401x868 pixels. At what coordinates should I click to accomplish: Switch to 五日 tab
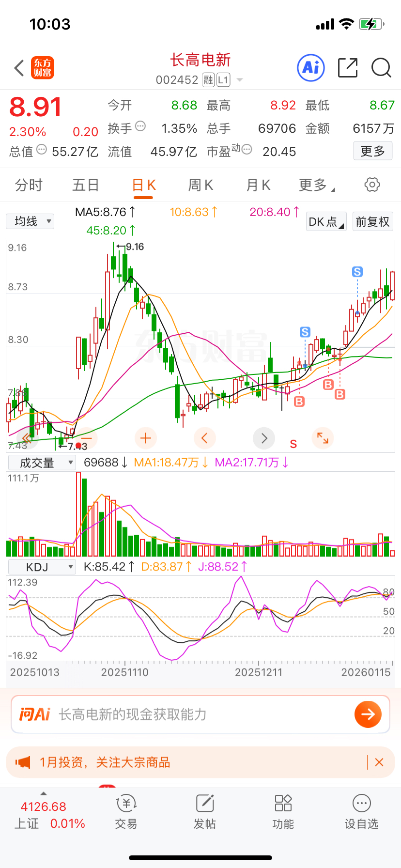86,185
